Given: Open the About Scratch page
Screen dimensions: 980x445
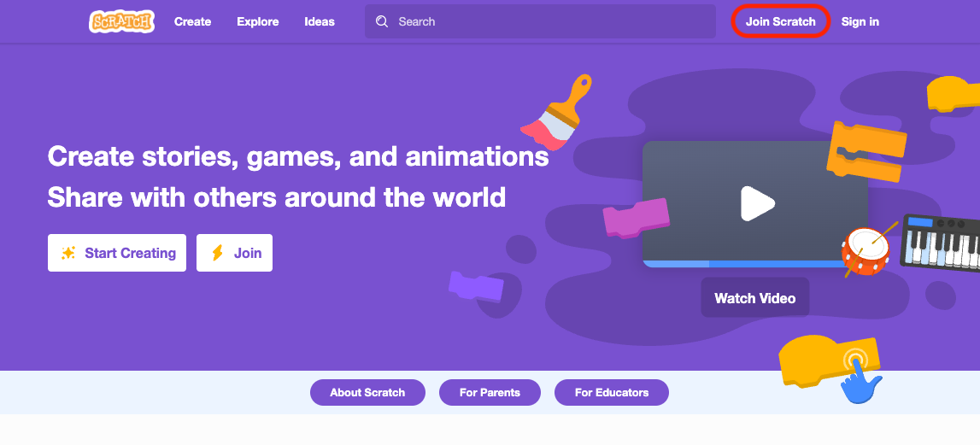Looking at the screenshot, I should coord(367,393).
